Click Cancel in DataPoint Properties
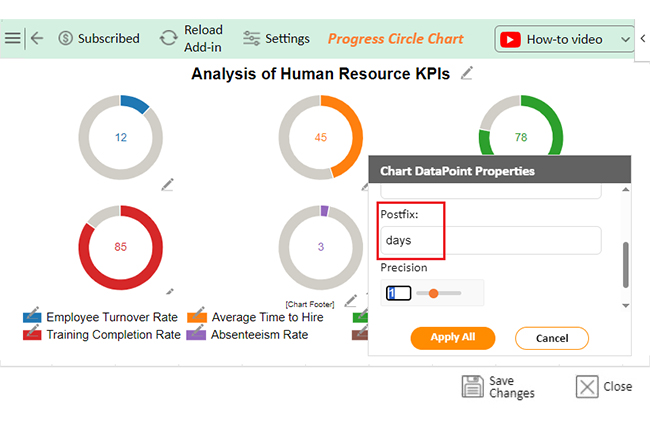 [552, 338]
